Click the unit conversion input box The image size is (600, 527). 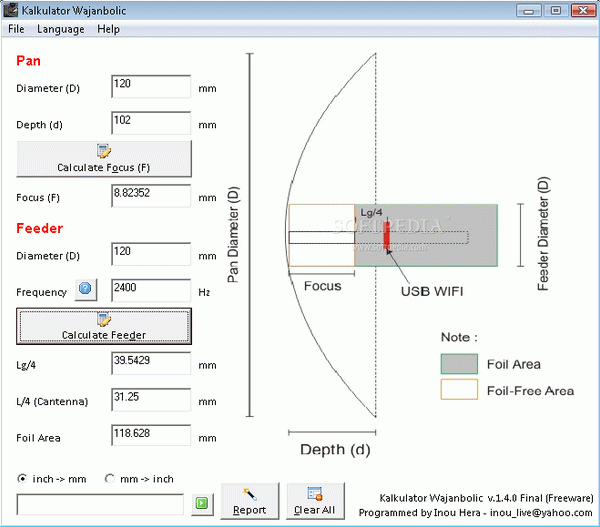(x=100, y=504)
